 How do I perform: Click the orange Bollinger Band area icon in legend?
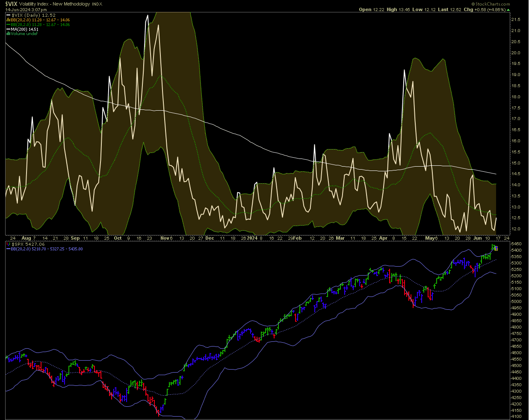click(x=8, y=20)
